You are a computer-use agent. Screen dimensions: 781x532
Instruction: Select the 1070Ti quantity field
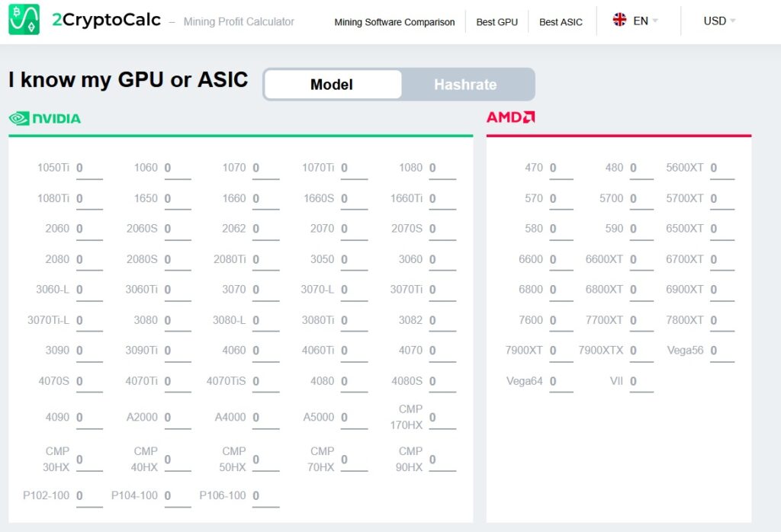click(x=354, y=168)
